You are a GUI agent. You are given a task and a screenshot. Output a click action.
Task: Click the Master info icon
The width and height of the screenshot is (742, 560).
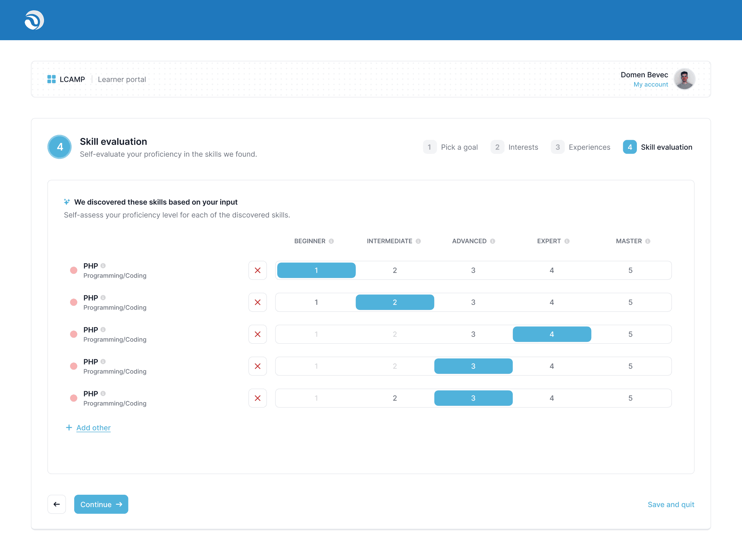click(x=648, y=241)
